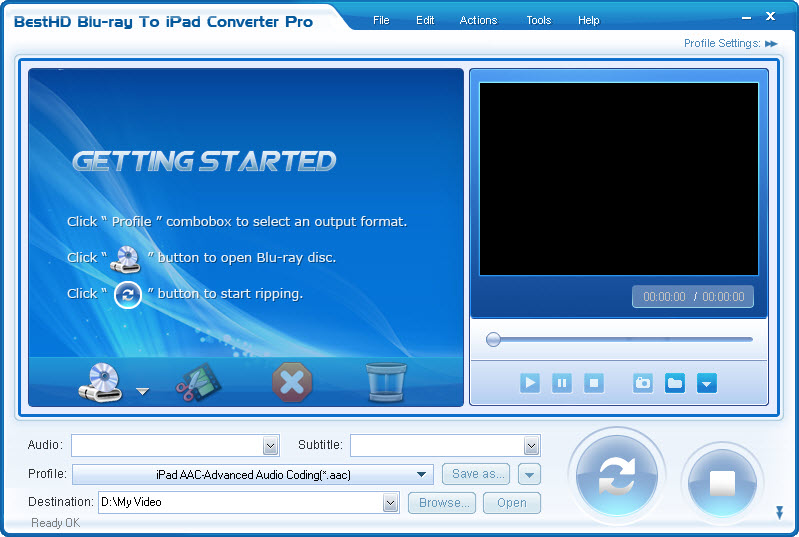The image size is (799, 537).
Task: Open the Subtitle dropdown list
Action: pyautogui.click(x=531, y=446)
